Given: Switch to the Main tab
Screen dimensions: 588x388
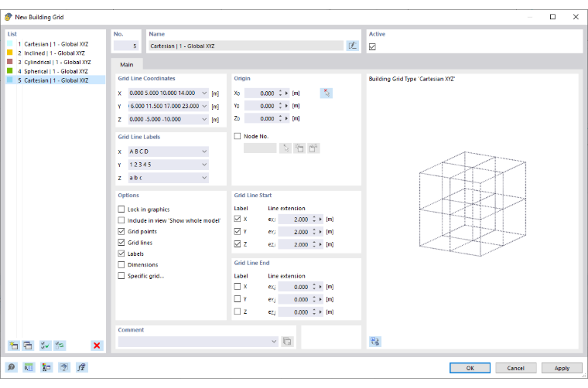Looking at the screenshot, I should (x=127, y=64).
